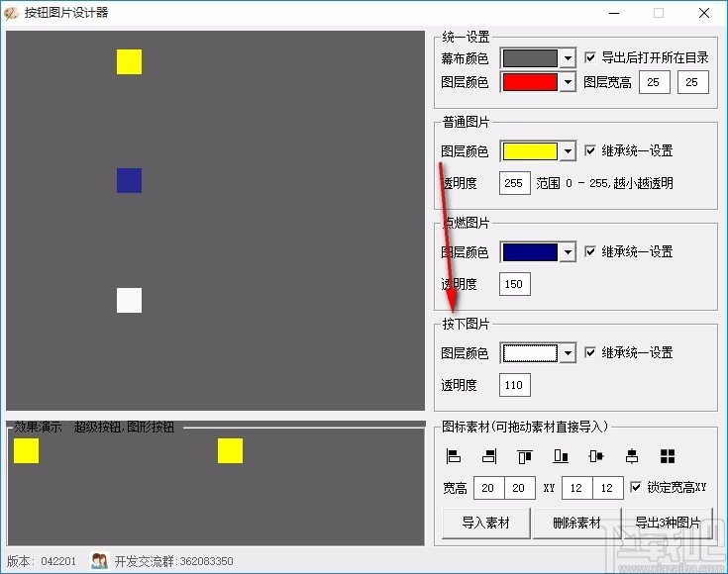Close the 按钮图片设计器 window
This screenshot has height=574, width=728.
coord(704,13)
